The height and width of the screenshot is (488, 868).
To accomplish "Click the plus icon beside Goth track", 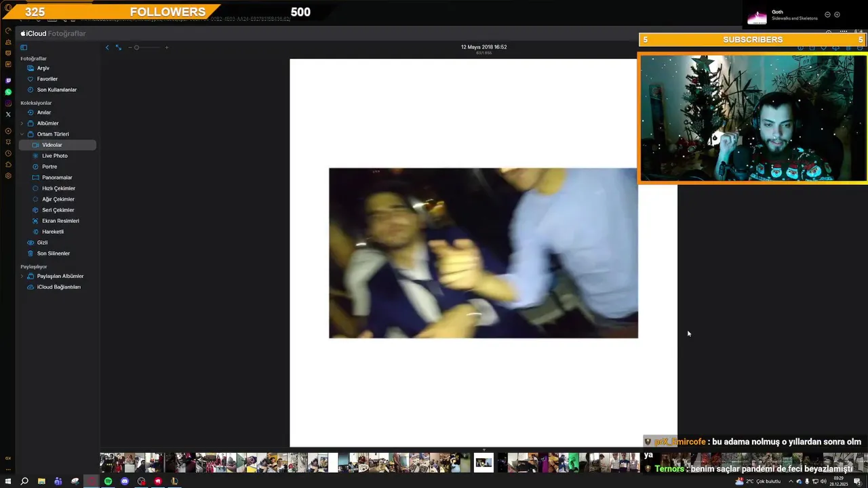I will pos(837,15).
